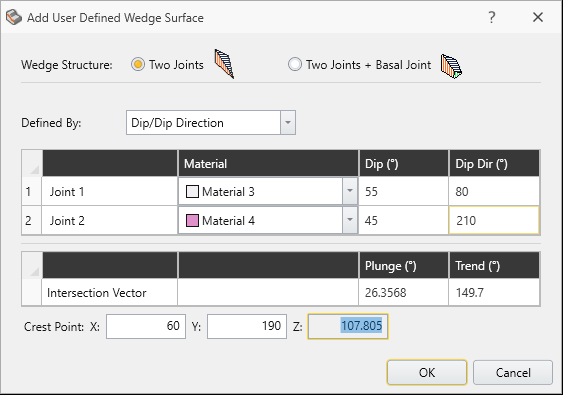Edit Joint 2 Dip Dir value 210
This screenshot has width=563, height=395.
pyautogui.click(x=494, y=220)
